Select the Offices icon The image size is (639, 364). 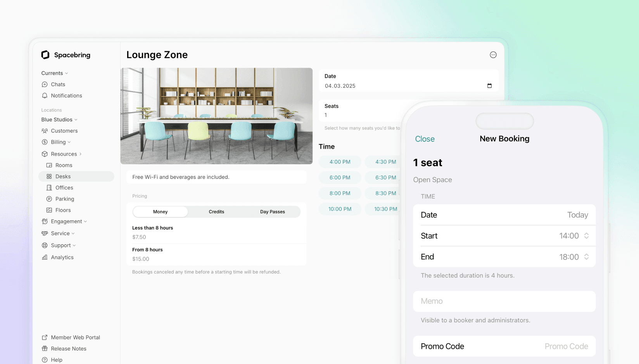(50, 187)
